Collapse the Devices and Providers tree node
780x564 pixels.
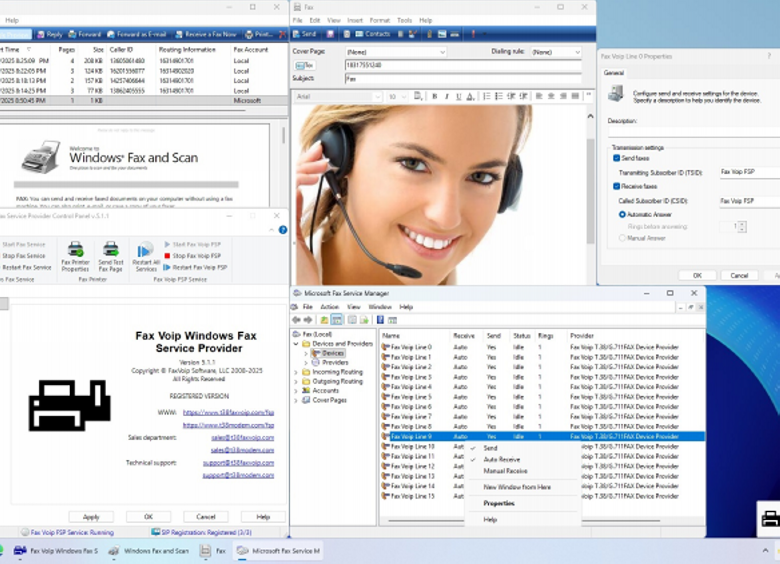(296, 344)
